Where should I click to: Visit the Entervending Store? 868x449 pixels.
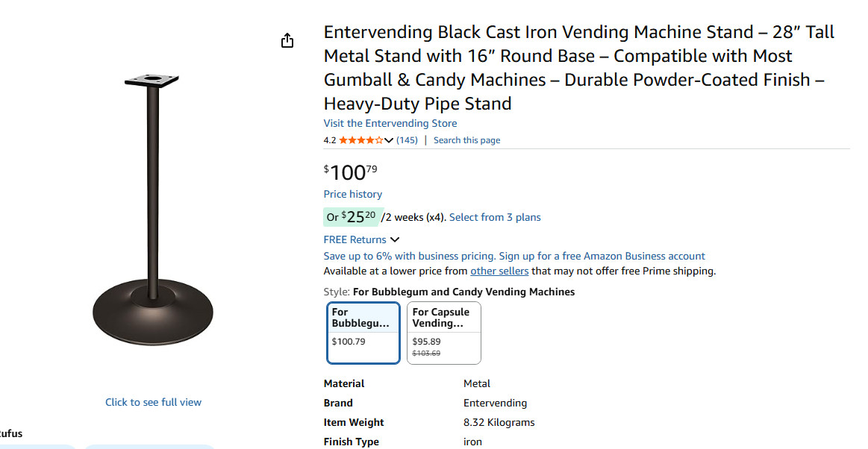coord(390,123)
